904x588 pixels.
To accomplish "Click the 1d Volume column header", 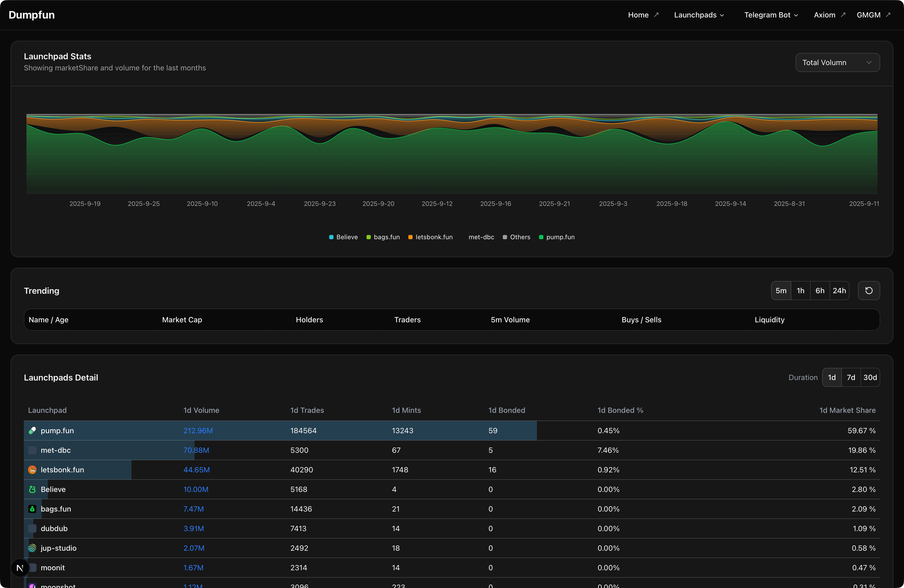I will coord(201,410).
